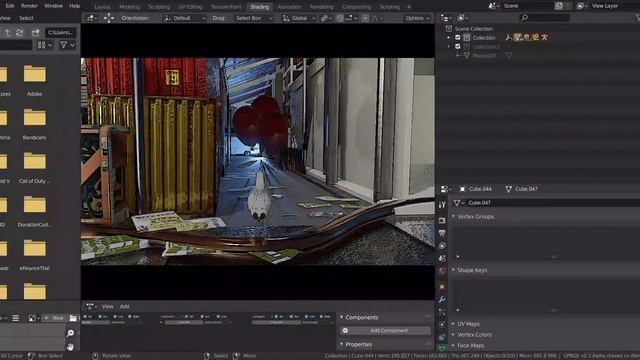Open the Particles properties tab
This screenshot has height=360, width=640.
click(442, 312)
